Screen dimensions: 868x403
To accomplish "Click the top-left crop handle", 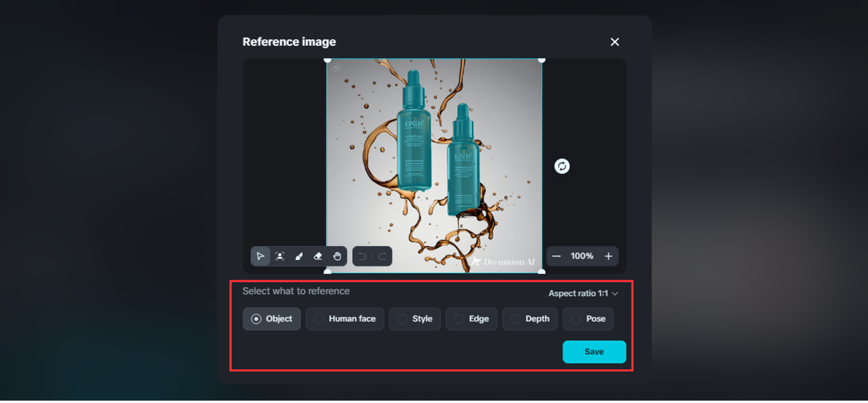I will [x=328, y=60].
